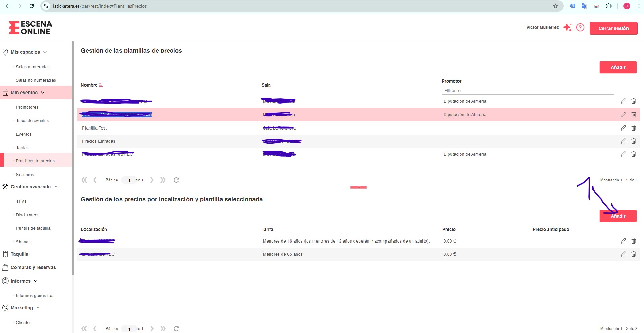This screenshot has height=333, width=644.
Task: Collapse the Marketing section
Action: coord(38,308)
